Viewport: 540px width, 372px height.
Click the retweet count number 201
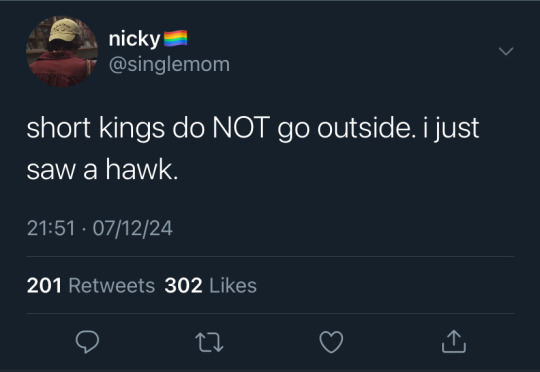44,286
